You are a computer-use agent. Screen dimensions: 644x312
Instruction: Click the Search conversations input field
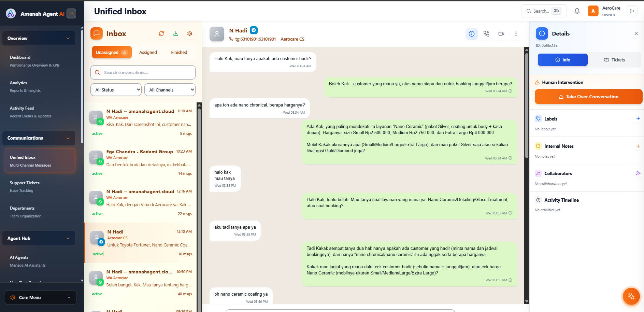[x=143, y=72]
